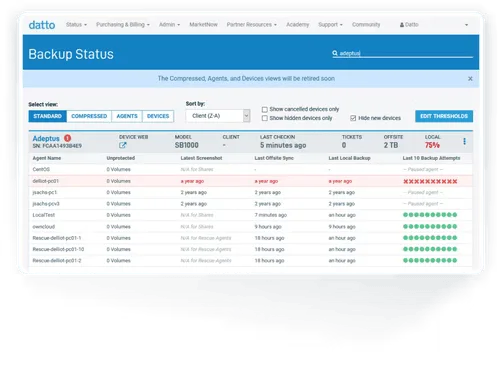Image resolution: width=502 pixels, height=367 pixels.
Task: Click the Last Local Backup column header
Action: 349,158
